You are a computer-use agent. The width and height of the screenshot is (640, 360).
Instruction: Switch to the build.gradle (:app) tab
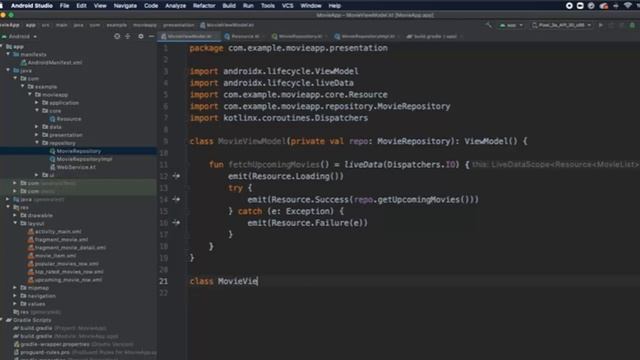tap(435, 36)
